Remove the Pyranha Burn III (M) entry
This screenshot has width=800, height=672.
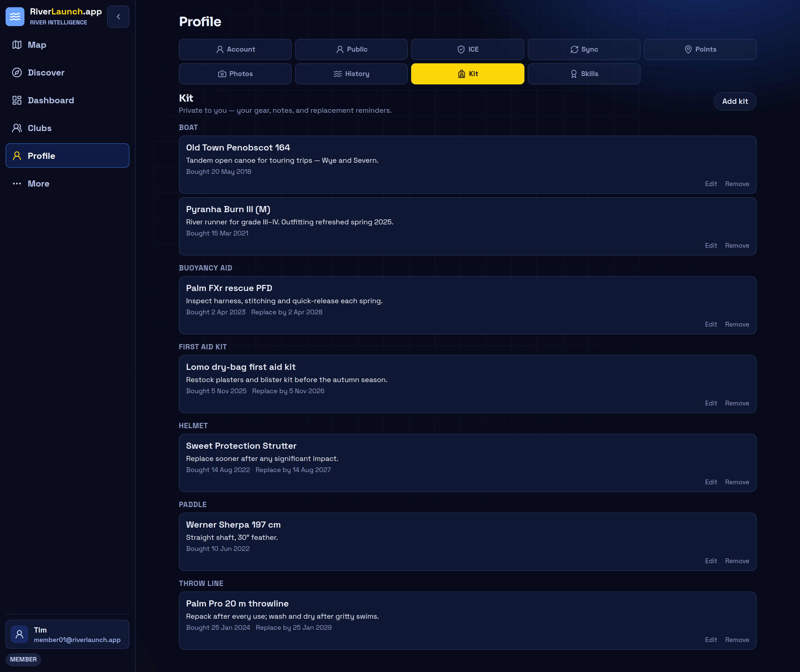coord(737,246)
